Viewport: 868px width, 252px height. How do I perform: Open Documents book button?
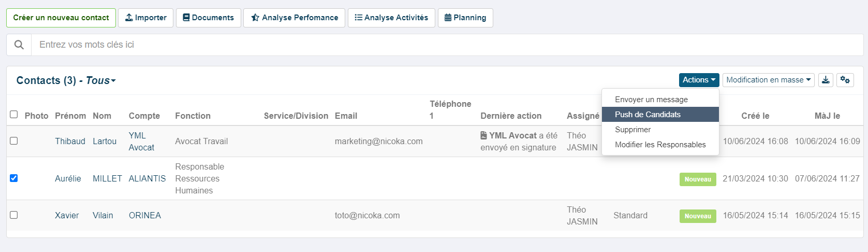[209, 18]
